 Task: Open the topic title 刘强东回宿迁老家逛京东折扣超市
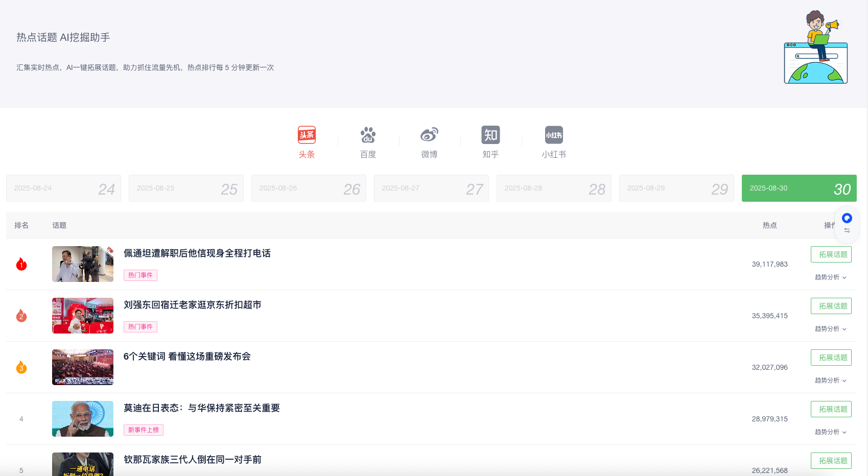192,305
